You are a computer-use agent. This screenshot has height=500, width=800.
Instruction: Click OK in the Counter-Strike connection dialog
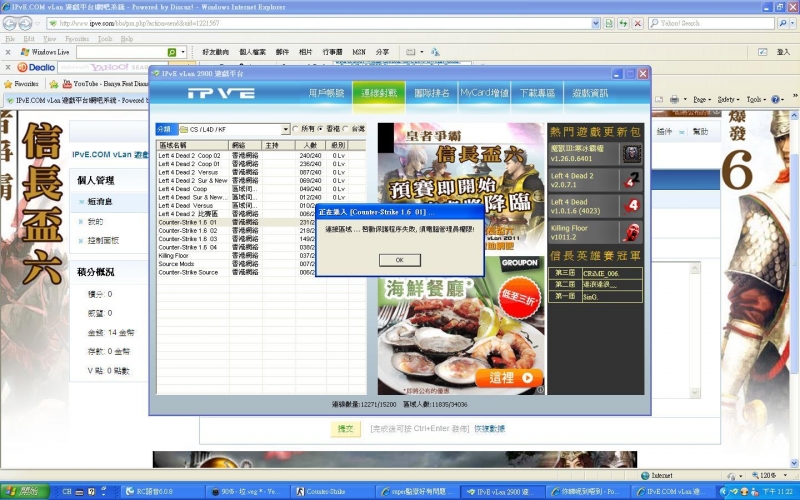click(x=399, y=260)
